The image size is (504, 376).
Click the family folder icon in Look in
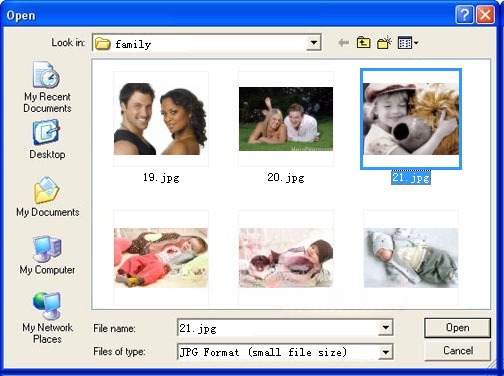click(x=103, y=43)
